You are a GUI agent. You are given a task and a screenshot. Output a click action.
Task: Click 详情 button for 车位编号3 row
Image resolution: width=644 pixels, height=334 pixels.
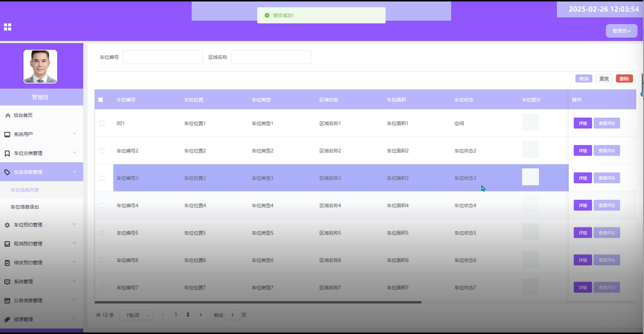(582, 178)
